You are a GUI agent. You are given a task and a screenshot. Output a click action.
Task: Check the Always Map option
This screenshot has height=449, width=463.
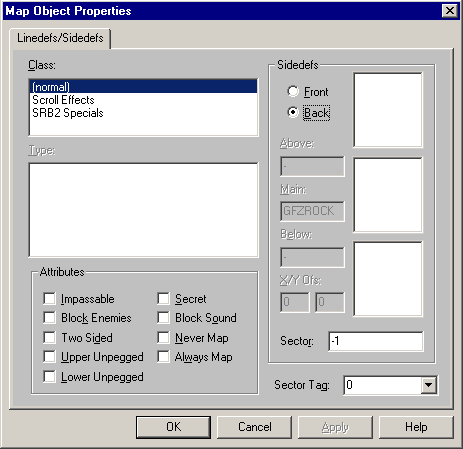click(x=163, y=356)
